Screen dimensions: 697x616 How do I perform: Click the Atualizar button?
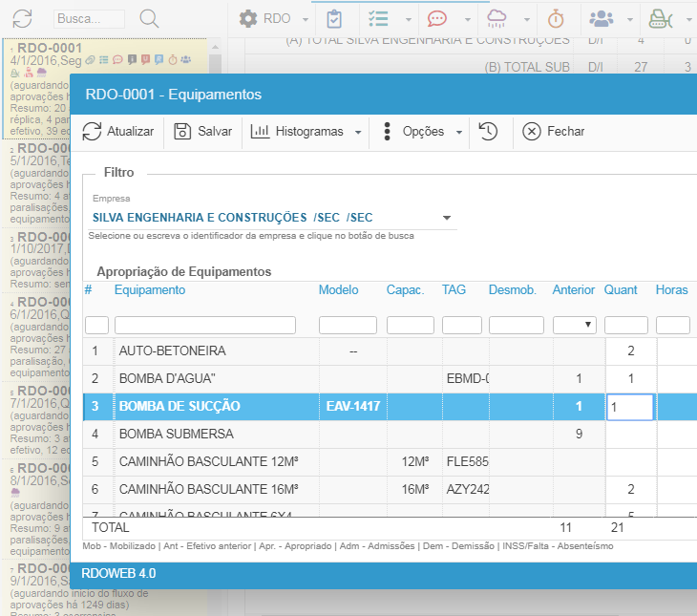pyautogui.click(x=118, y=132)
